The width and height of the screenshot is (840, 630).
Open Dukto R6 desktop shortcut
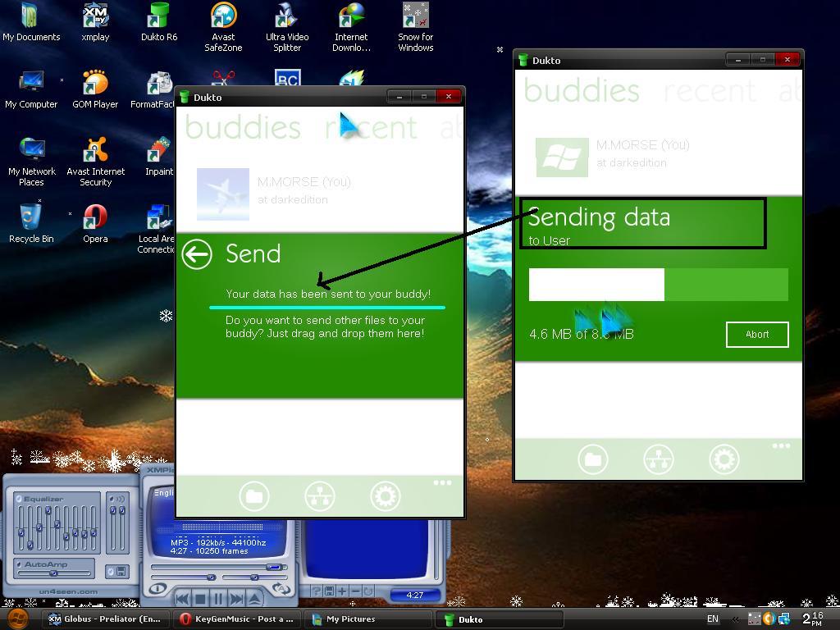pos(159,23)
